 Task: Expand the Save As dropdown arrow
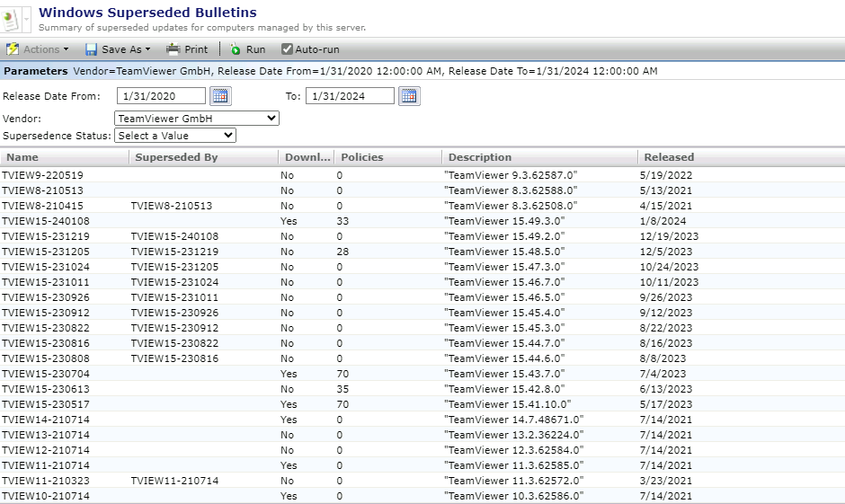[147, 49]
